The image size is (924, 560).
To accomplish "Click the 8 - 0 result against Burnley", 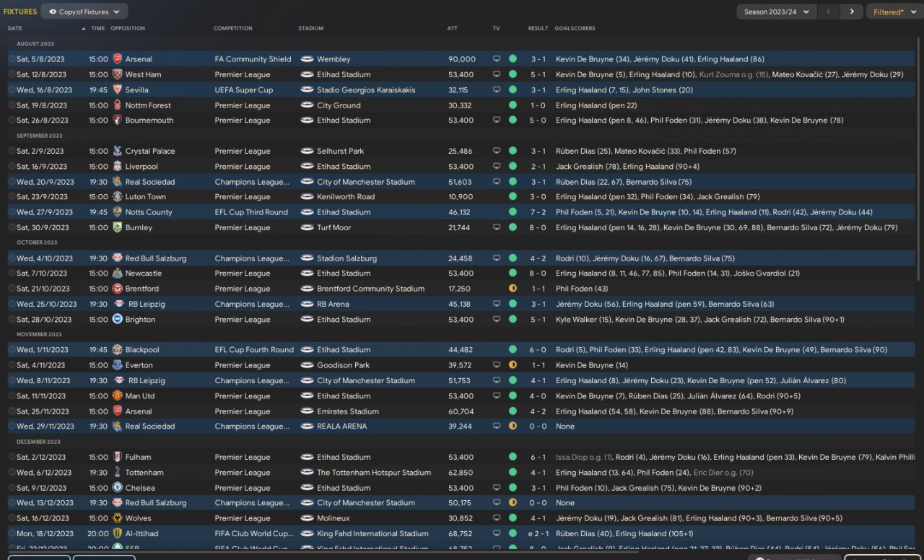I will click(538, 228).
